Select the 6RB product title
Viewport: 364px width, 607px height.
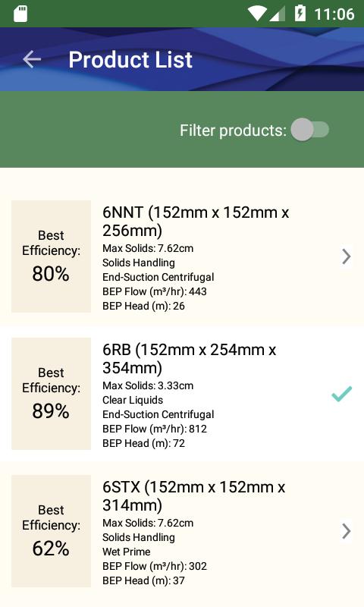[x=189, y=358]
